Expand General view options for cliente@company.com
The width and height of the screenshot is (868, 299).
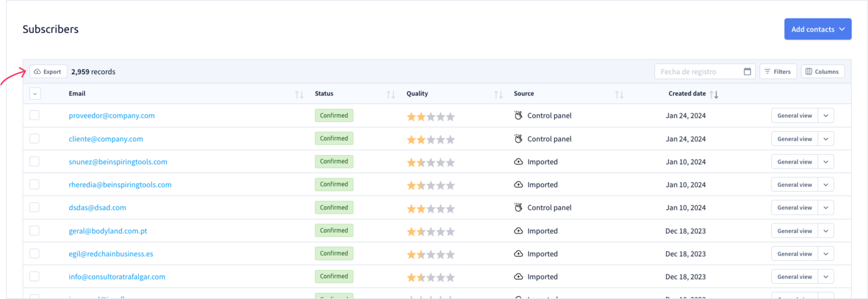[x=826, y=139]
